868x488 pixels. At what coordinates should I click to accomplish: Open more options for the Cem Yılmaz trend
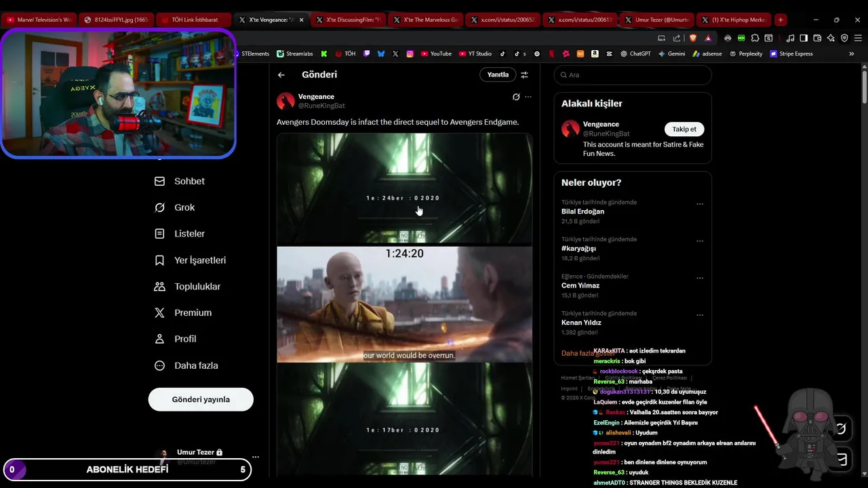coord(700,278)
